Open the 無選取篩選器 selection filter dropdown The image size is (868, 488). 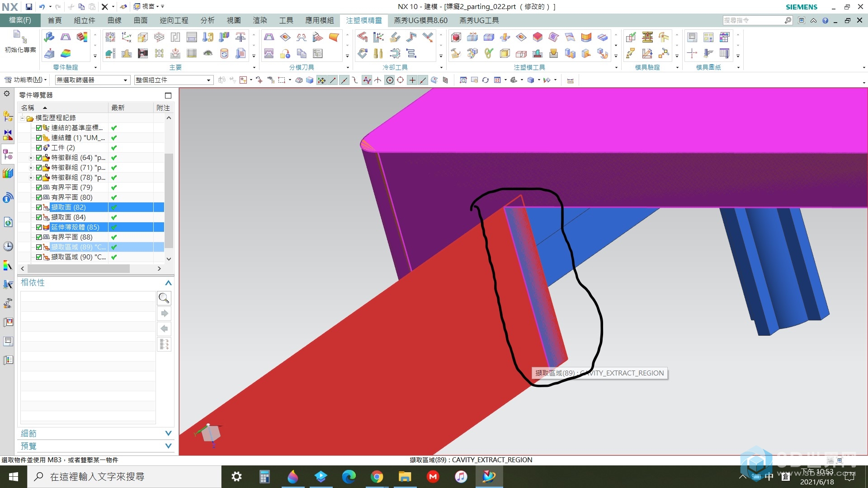click(x=93, y=80)
